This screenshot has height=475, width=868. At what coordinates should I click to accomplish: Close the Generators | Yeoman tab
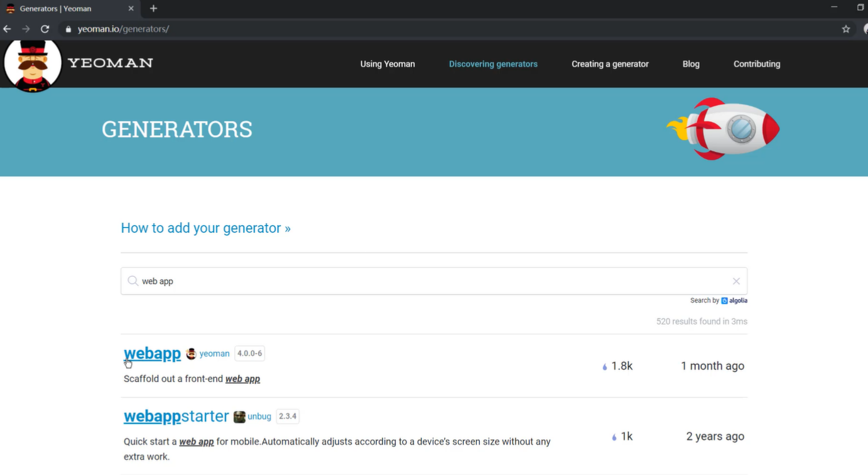131,9
